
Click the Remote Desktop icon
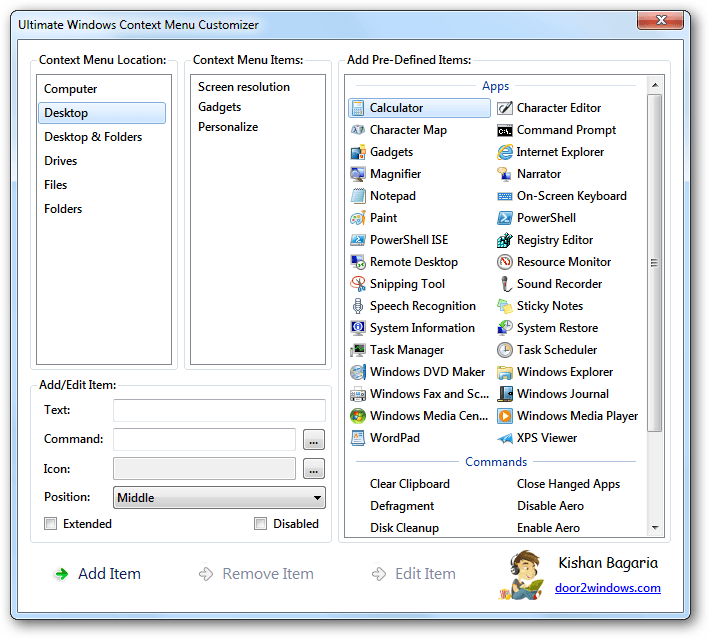(358, 262)
